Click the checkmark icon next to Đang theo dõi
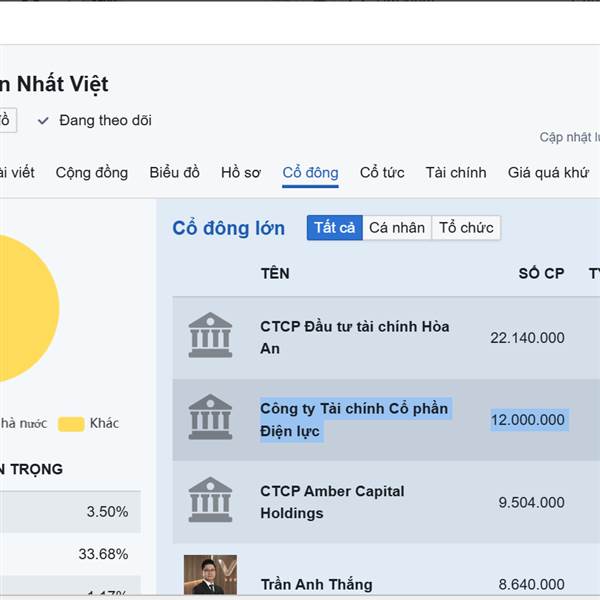Viewport: 600px width, 600px height. [x=43, y=121]
